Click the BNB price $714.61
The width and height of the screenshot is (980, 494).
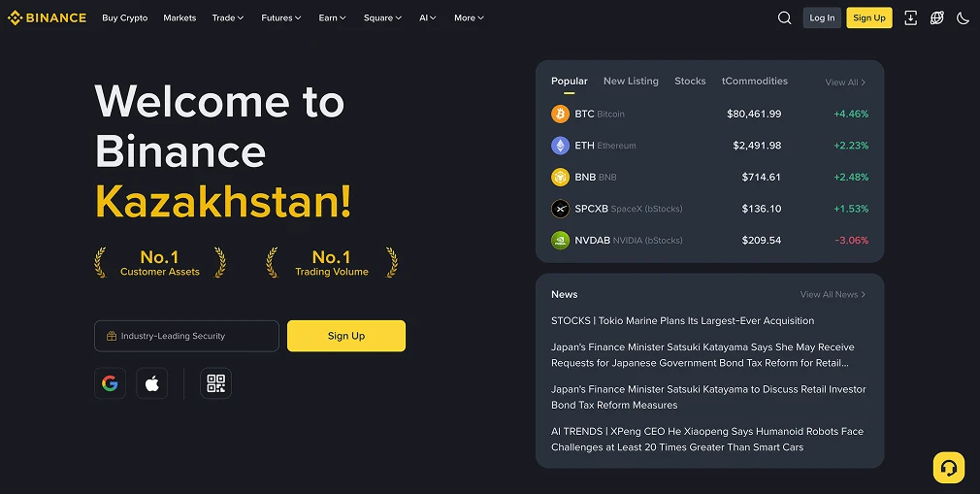762,177
